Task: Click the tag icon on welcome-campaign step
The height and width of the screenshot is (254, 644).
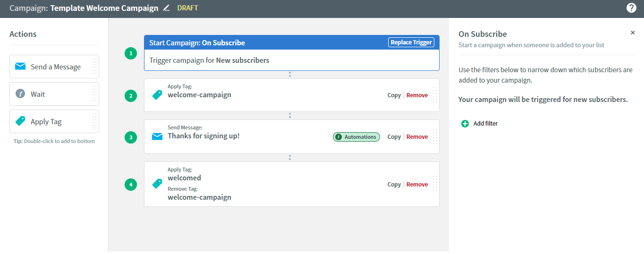Action: pos(157,95)
